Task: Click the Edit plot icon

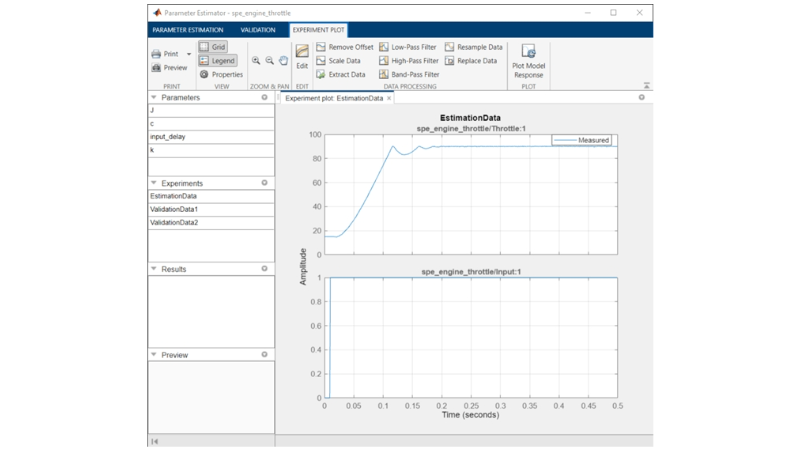Action: tap(302, 52)
